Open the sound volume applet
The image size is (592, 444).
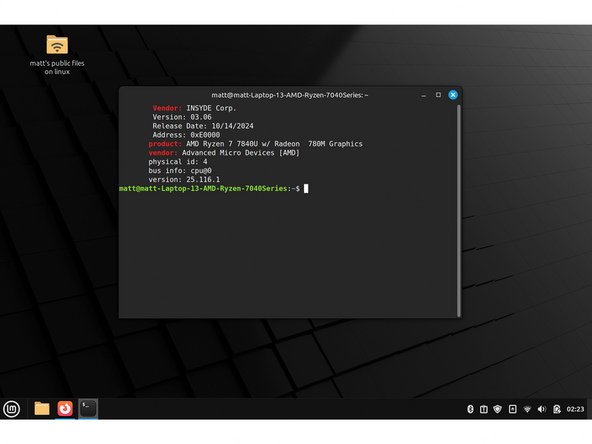pos(542,409)
